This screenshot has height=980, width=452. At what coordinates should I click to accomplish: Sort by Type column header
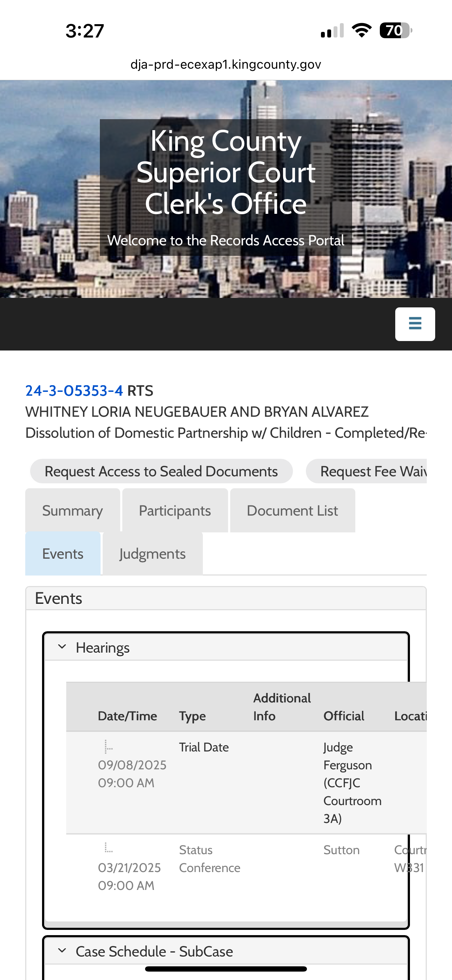pos(192,716)
